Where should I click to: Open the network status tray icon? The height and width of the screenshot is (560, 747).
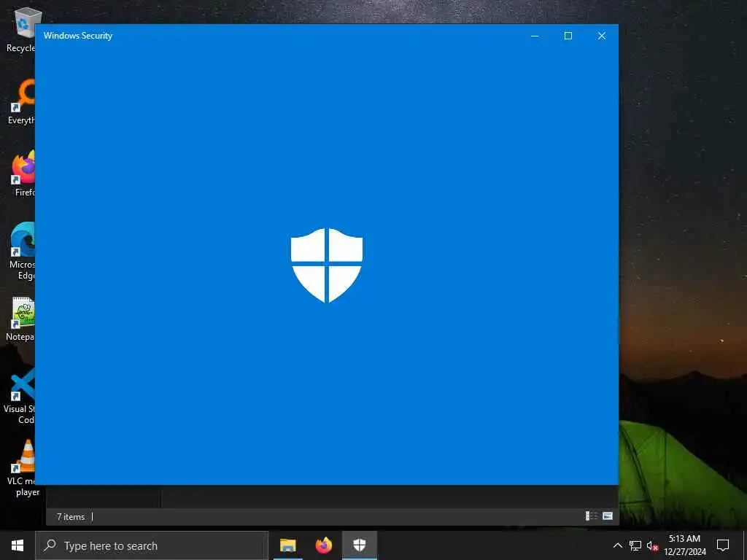click(635, 545)
